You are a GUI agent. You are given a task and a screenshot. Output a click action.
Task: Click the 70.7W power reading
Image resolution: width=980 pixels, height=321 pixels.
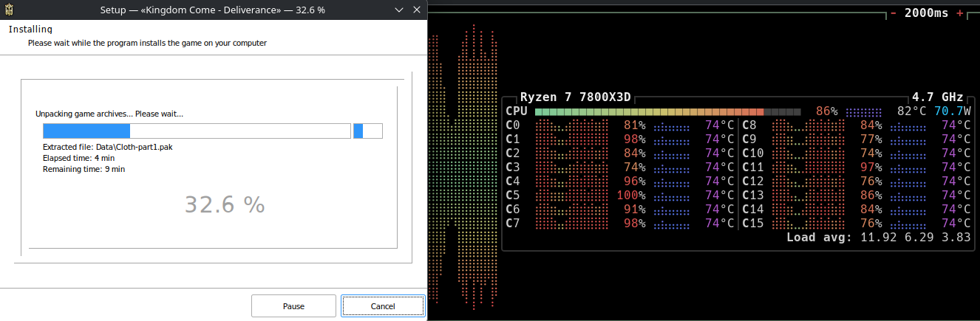(953, 111)
